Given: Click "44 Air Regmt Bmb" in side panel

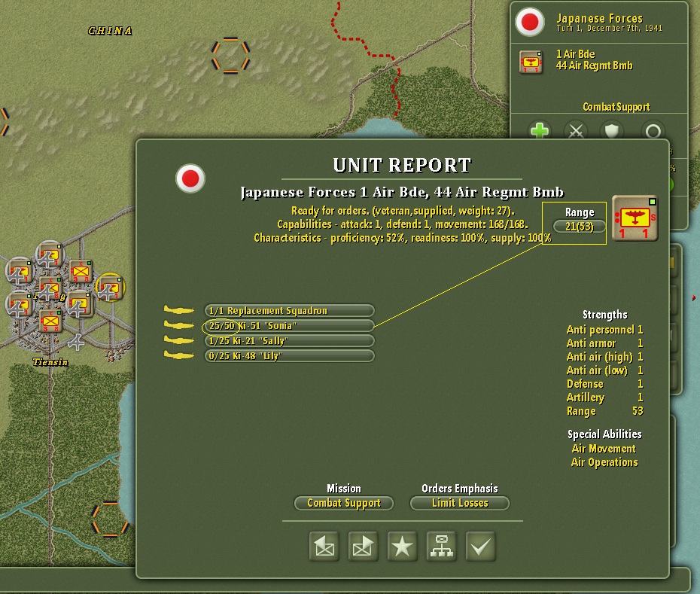Looking at the screenshot, I should [594, 65].
